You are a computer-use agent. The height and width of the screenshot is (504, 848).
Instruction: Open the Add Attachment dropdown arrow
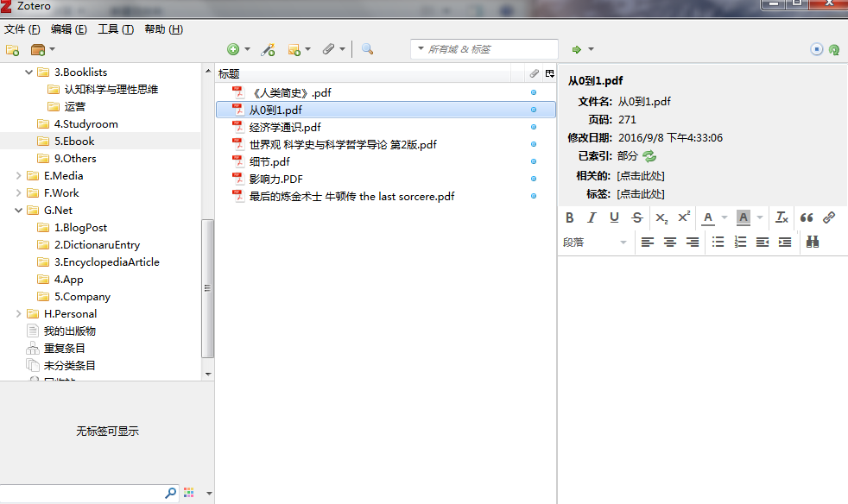(x=342, y=49)
